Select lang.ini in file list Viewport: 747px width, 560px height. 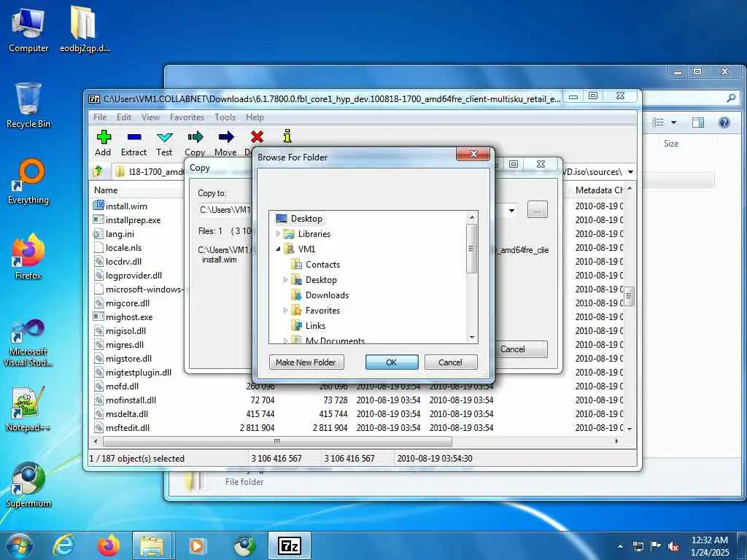pyautogui.click(x=120, y=234)
